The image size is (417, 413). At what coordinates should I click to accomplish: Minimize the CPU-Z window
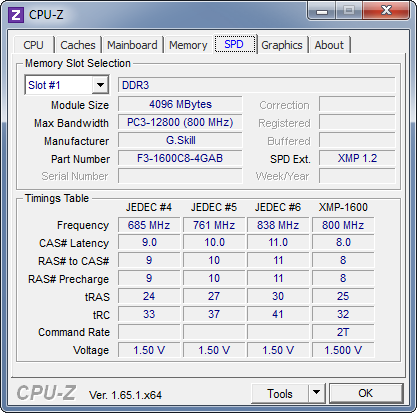tap(322, 12)
